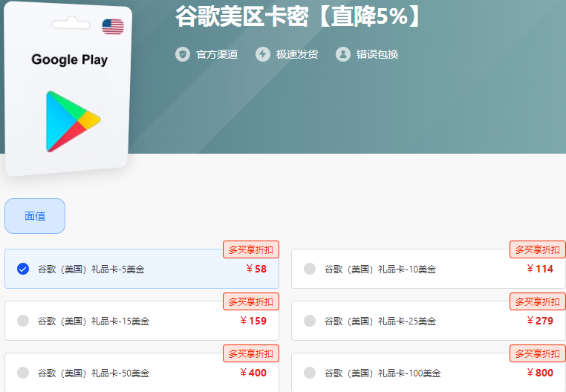Click the Google Play text on card
The width and height of the screenshot is (566, 392).
(70, 59)
